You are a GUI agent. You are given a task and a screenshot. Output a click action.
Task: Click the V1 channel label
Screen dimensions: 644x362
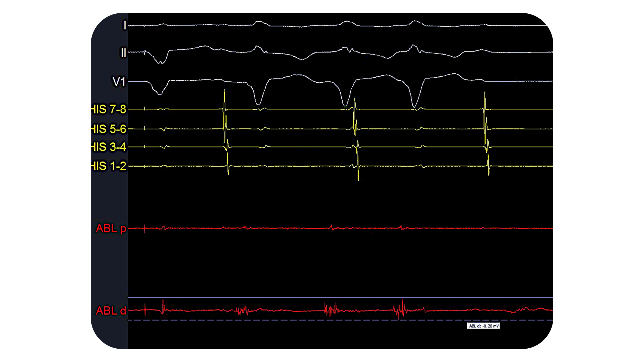coord(119,82)
